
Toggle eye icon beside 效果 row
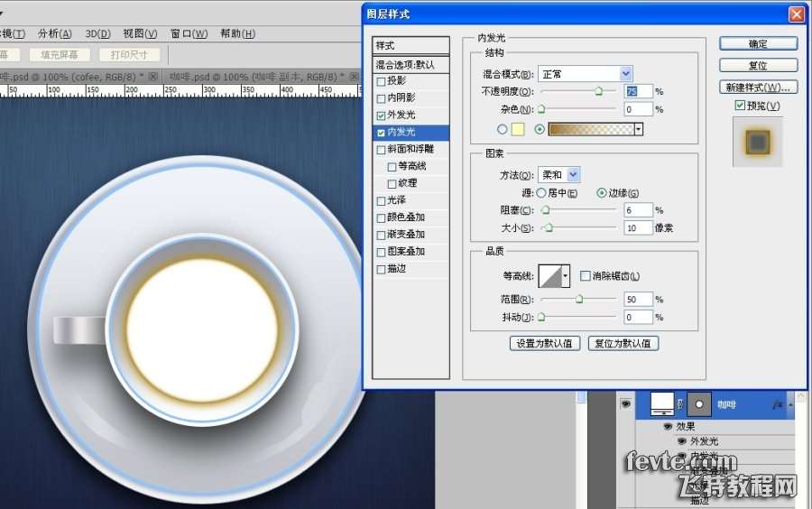click(668, 426)
